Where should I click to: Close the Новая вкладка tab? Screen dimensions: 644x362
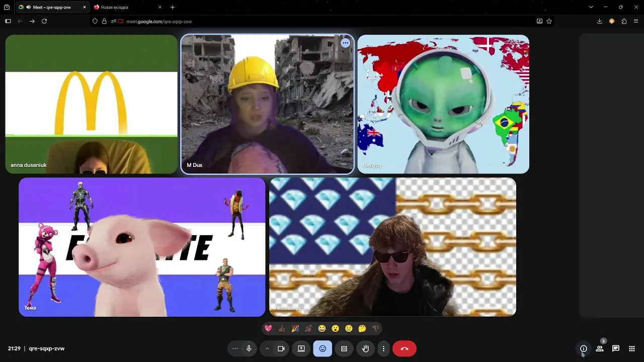(x=160, y=7)
